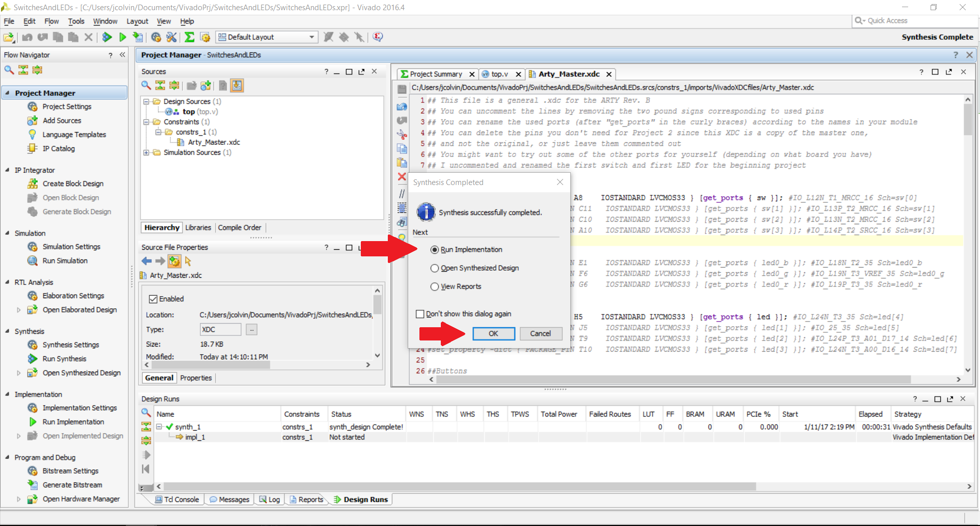
Task: Collapse the Design Sources folder
Action: [146, 101]
